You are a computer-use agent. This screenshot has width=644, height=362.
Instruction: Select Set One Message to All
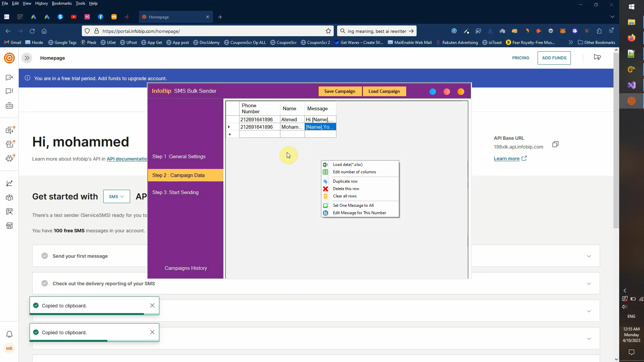[x=353, y=205]
